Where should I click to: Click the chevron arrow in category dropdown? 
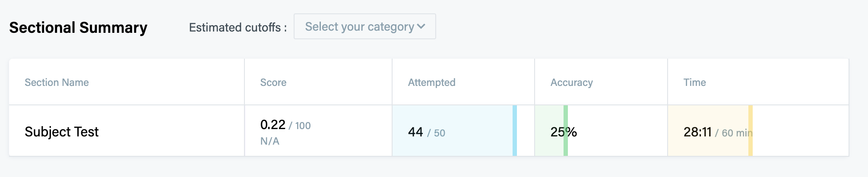tap(421, 27)
